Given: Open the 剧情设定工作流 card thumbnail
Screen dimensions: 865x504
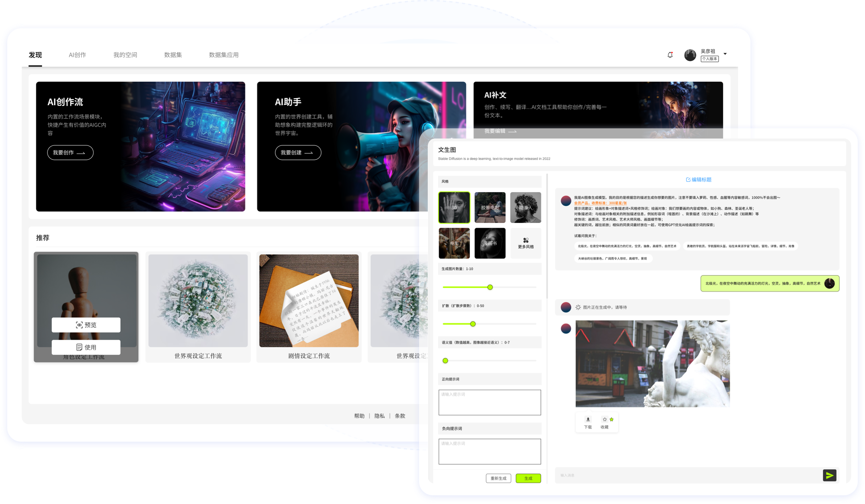Looking at the screenshot, I should point(309,301).
